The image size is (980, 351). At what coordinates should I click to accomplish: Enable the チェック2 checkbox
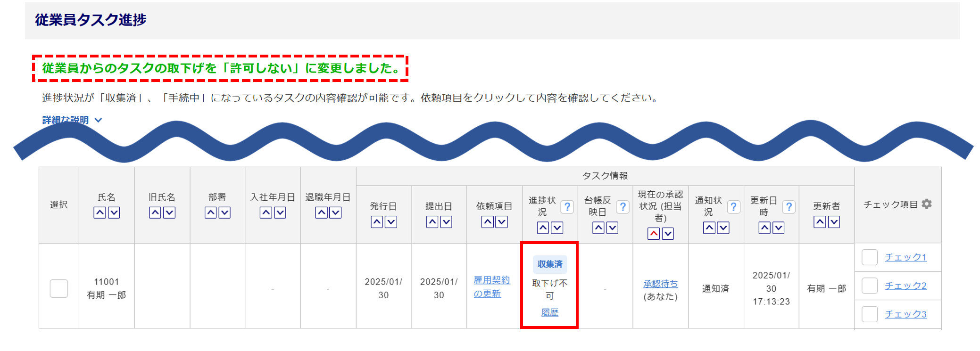(869, 286)
